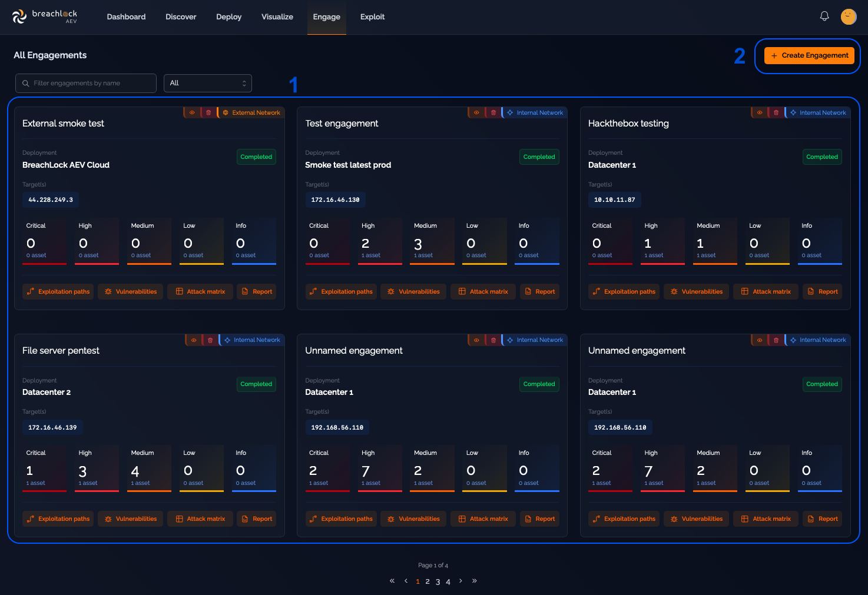Click Internal Network tag on Hackthebox testing
This screenshot has height=595, width=868.
tap(818, 112)
